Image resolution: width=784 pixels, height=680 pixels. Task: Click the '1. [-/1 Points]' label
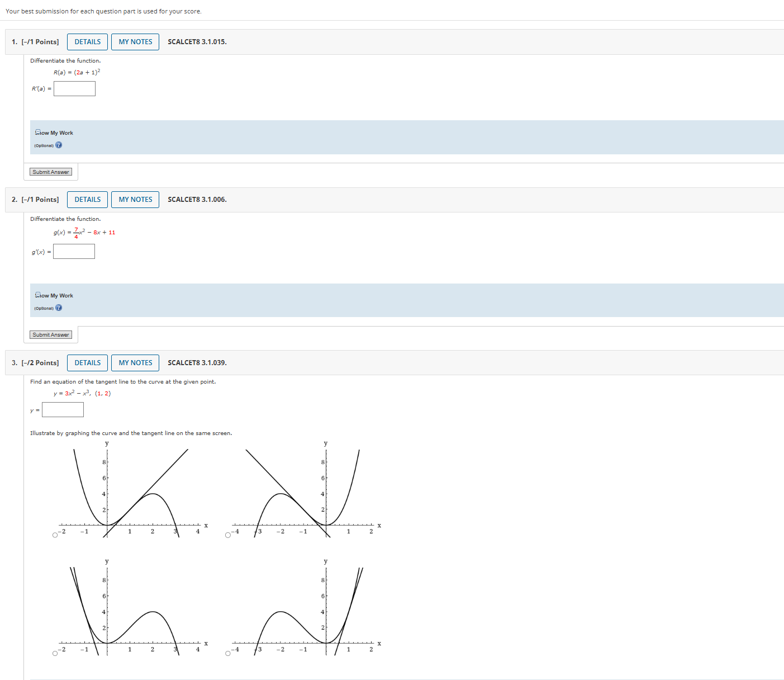[x=35, y=42]
